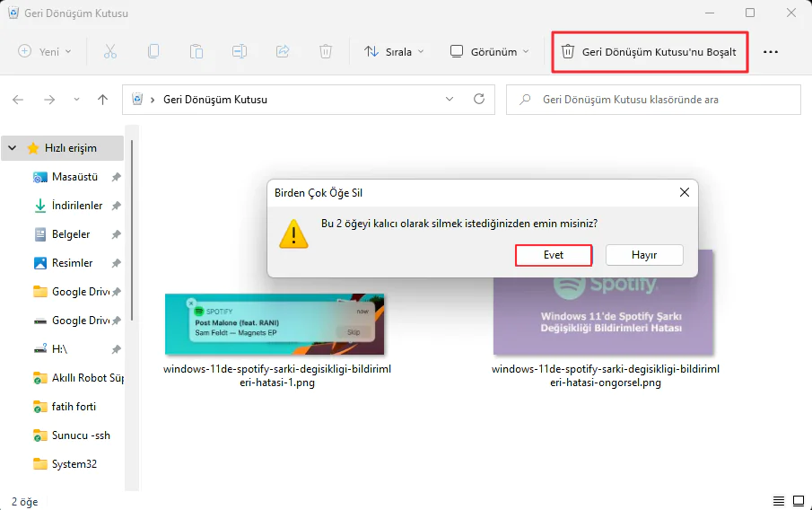This screenshot has height=510, width=812.
Task: Click the recycle bin icon in title bar
Action: click(x=13, y=13)
